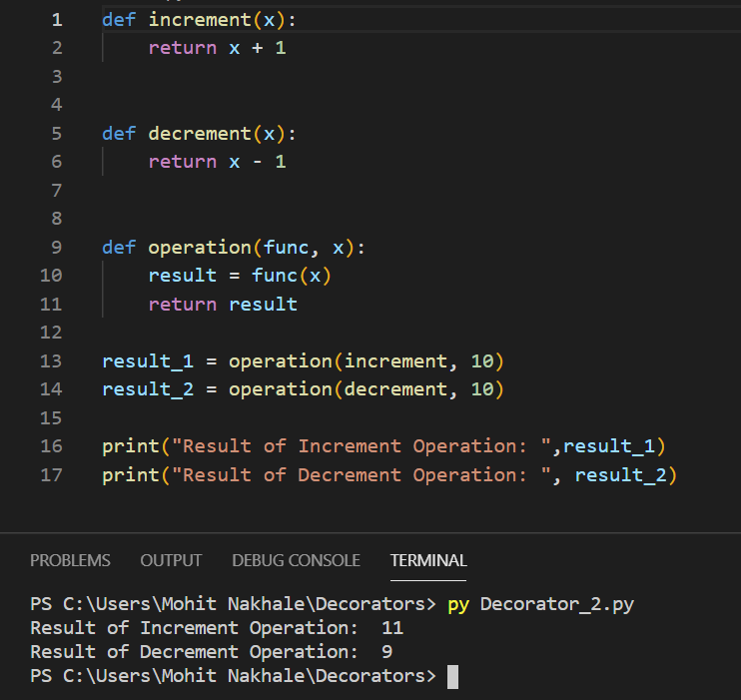Click 'return result' statement
Viewport: 741px width, 700px height.
pyautogui.click(x=223, y=304)
